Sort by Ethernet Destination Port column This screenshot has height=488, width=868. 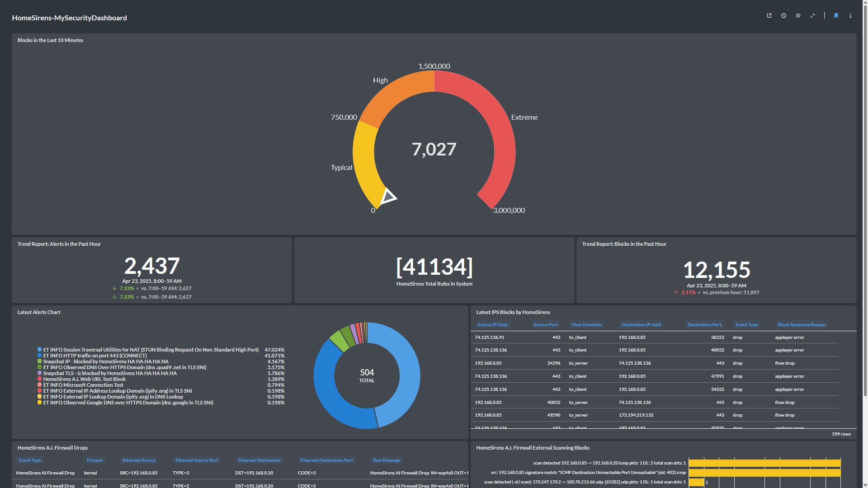[x=326, y=460]
